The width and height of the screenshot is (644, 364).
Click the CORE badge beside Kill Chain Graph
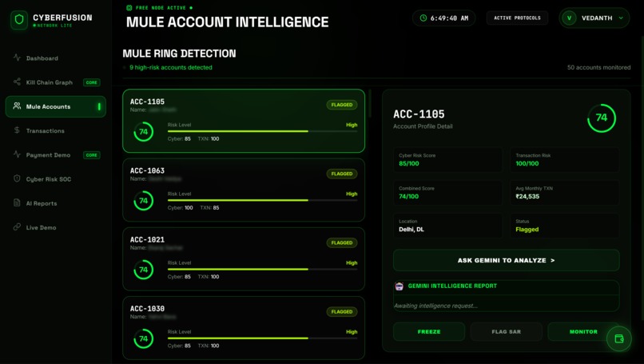[92, 82]
